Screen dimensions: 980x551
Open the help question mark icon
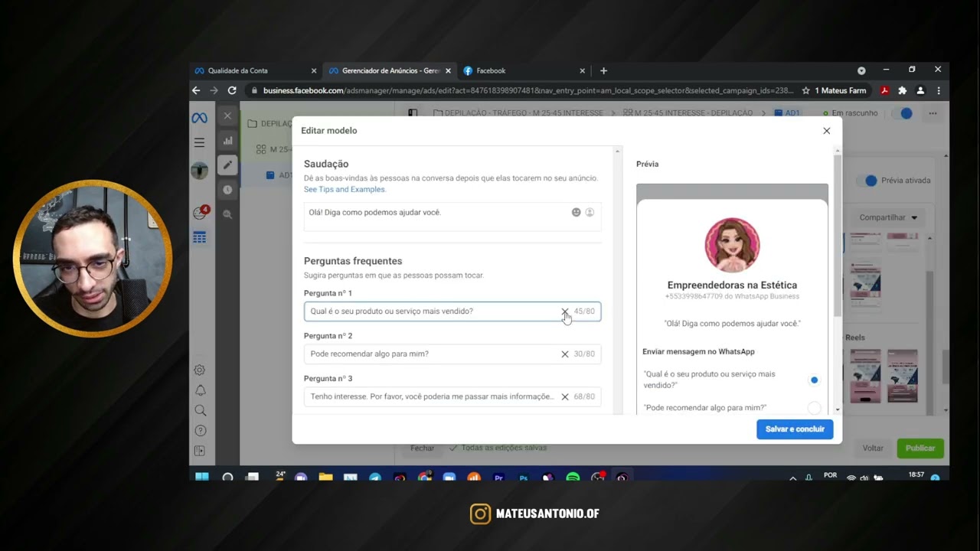[200, 430]
